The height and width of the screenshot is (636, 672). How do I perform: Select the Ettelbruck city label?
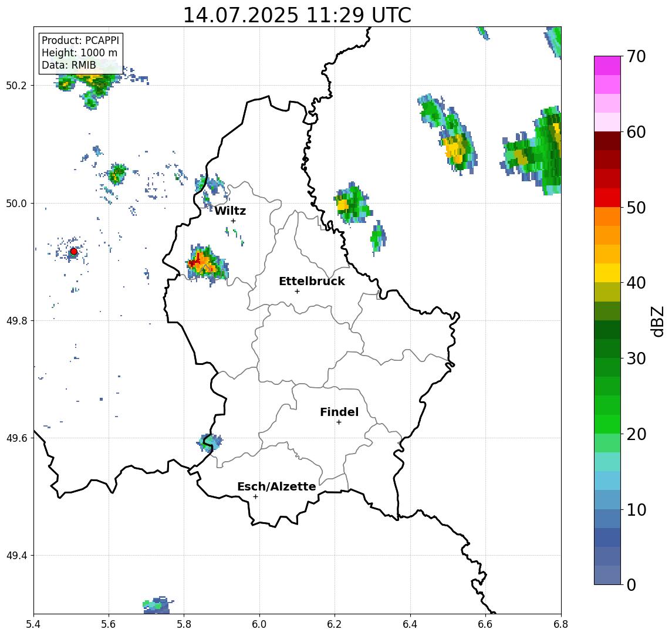click(x=312, y=281)
